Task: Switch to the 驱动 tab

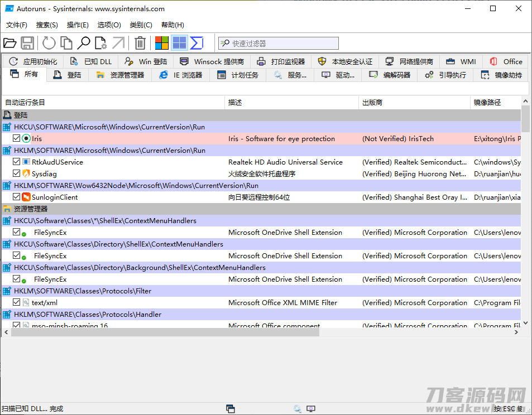Action: click(338, 75)
